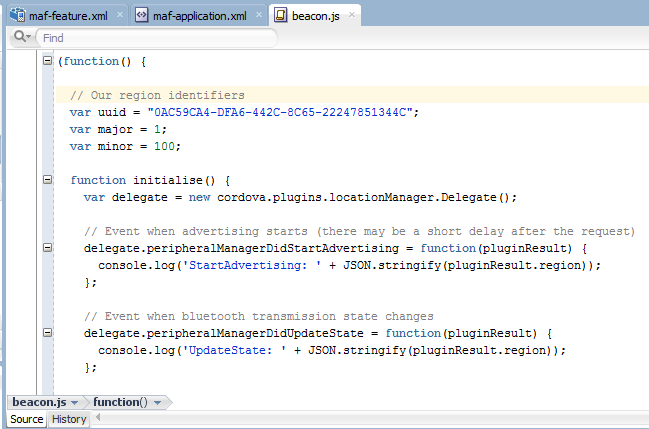This screenshot has height=429, width=649.
Task: Click the maf-application.xml file icon
Action: 142,15
